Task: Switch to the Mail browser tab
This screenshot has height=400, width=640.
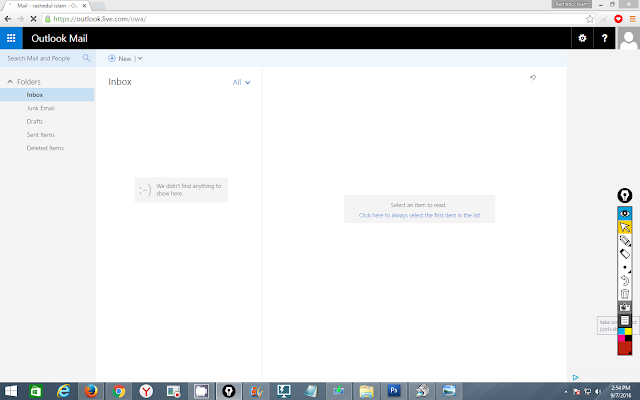Action: (46, 6)
